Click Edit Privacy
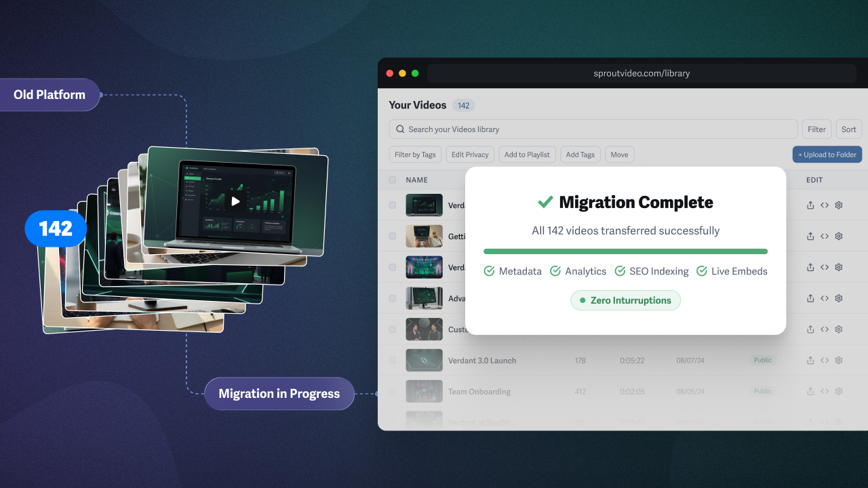This screenshot has width=868, height=488. point(470,155)
